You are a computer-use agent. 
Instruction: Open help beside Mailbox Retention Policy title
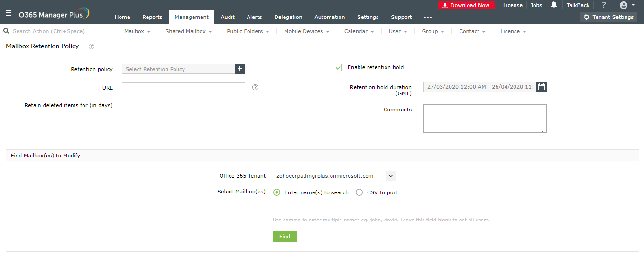(92, 46)
